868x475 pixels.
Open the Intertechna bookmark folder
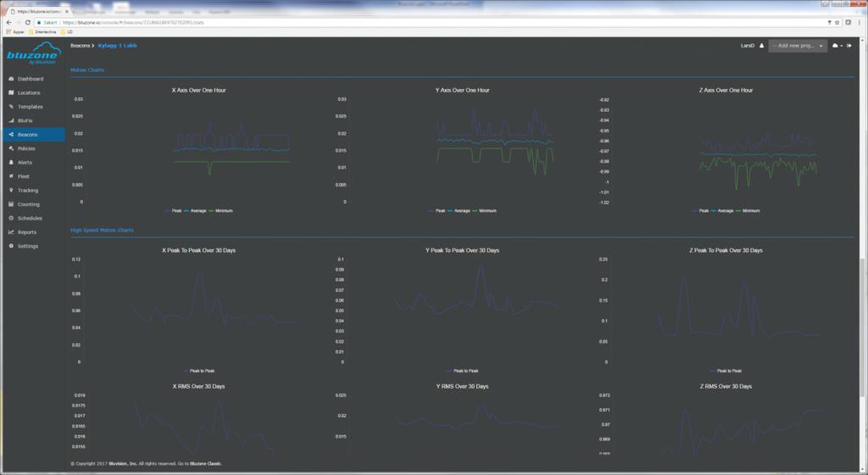(42, 31)
